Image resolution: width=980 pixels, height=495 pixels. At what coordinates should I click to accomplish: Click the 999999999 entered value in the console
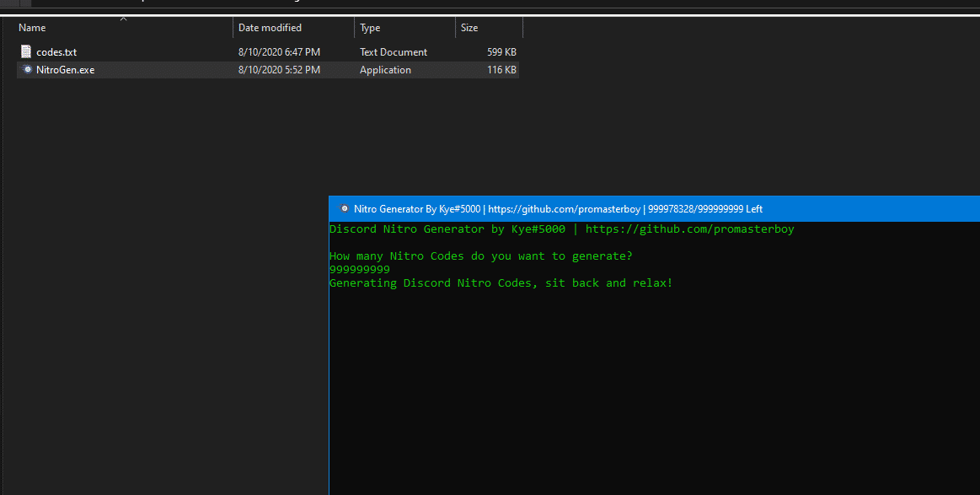point(360,269)
